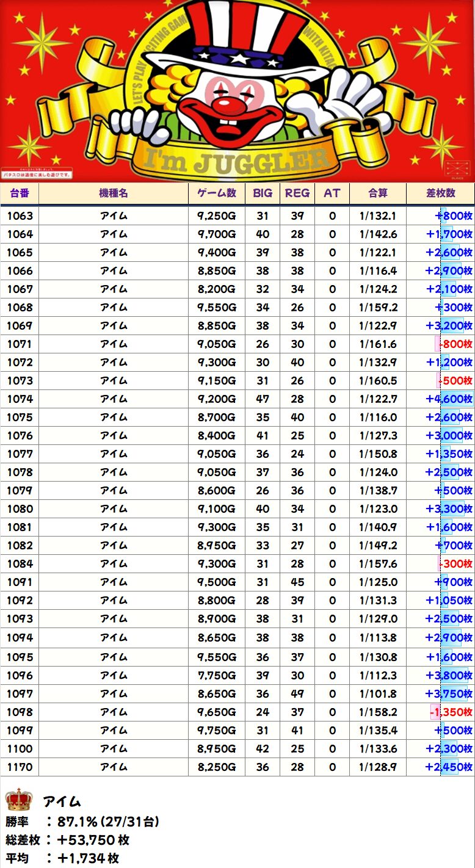The image size is (475, 868).
Task: Sort by the ゲーム数 column header
Action: coord(217,193)
